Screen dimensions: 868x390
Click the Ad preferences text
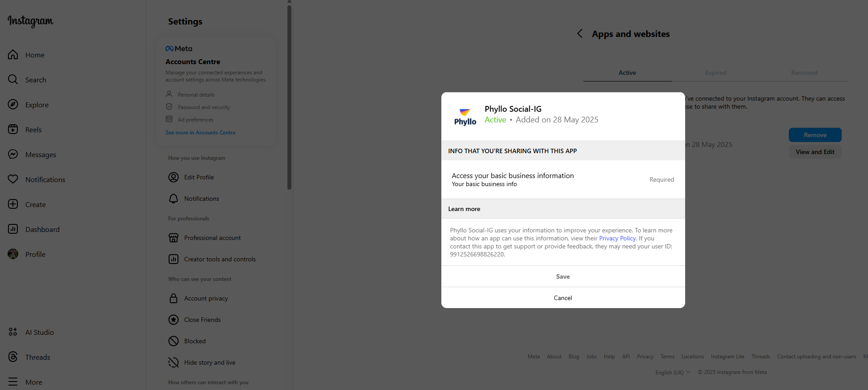click(195, 120)
